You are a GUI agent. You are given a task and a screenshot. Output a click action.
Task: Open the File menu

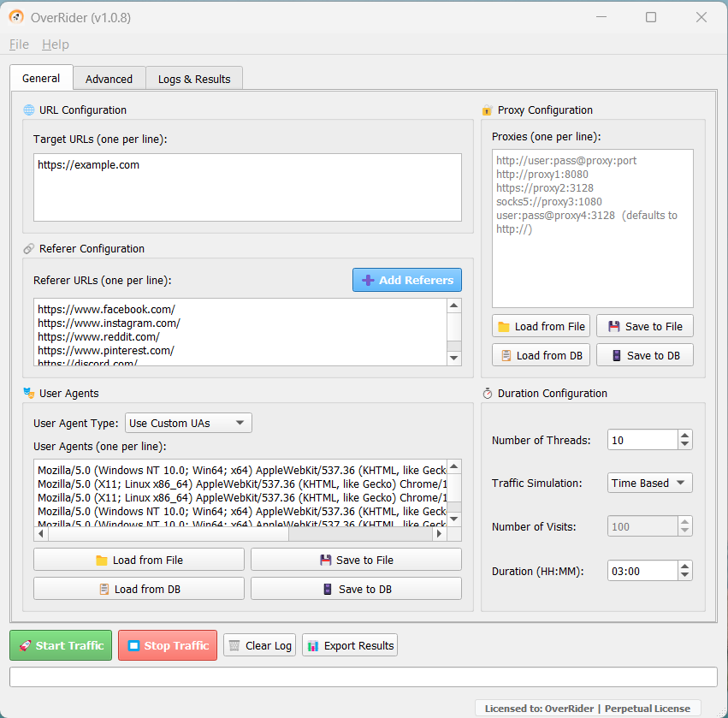[19, 45]
